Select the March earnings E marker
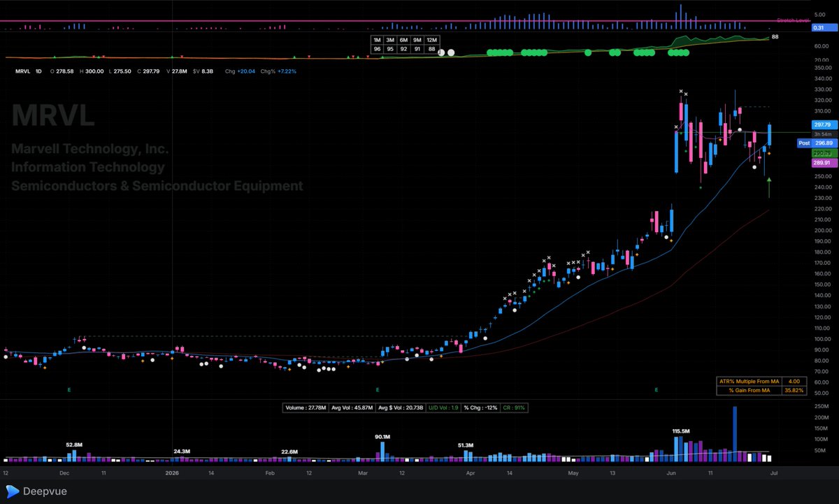The width and height of the screenshot is (839, 504). coord(377,389)
